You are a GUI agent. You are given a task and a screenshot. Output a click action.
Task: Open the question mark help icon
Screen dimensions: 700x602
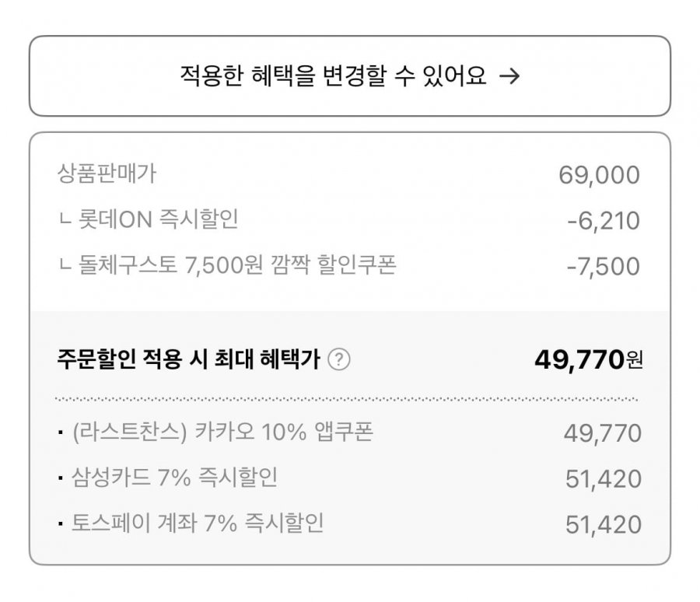(339, 359)
